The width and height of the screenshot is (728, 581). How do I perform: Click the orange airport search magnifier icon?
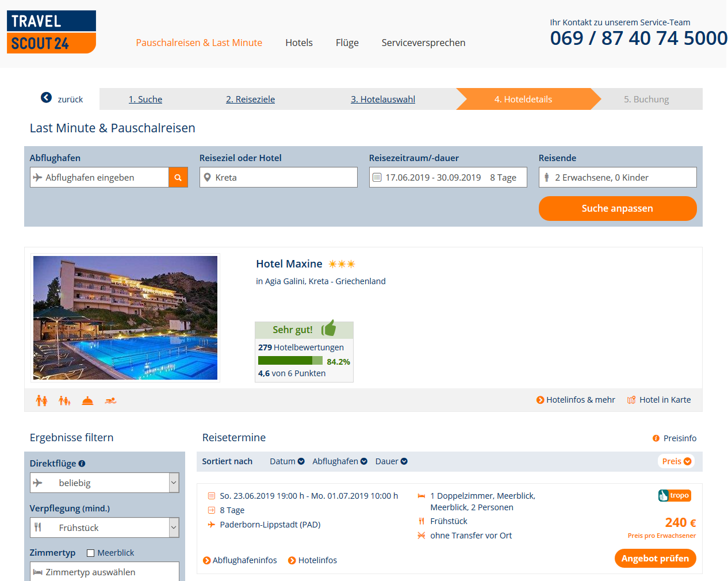click(x=178, y=177)
